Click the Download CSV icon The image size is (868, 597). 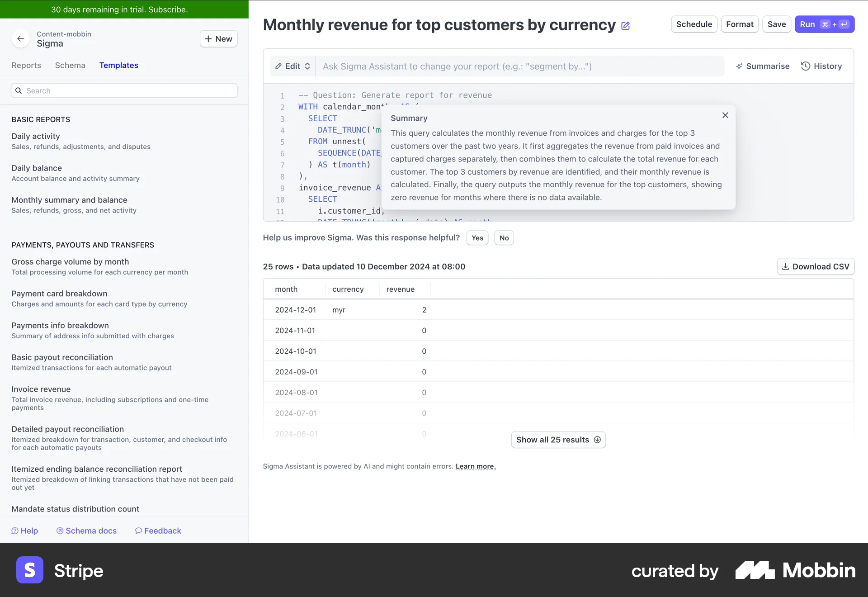[x=785, y=266]
